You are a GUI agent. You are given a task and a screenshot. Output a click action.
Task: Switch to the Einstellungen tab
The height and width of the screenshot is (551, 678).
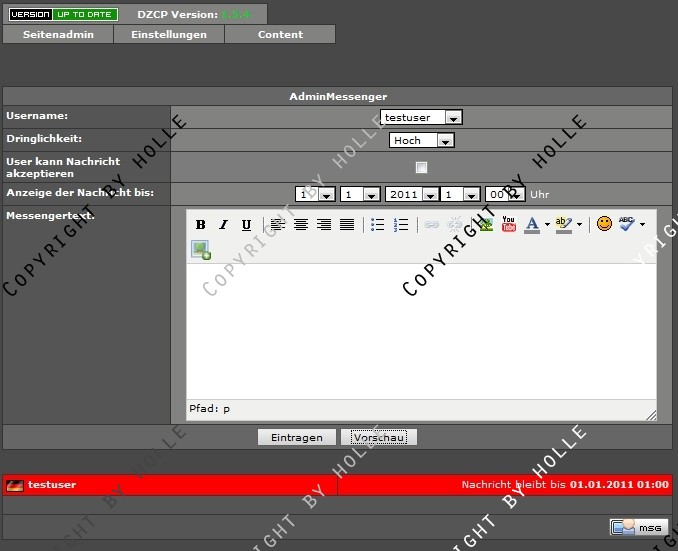point(168,34)
